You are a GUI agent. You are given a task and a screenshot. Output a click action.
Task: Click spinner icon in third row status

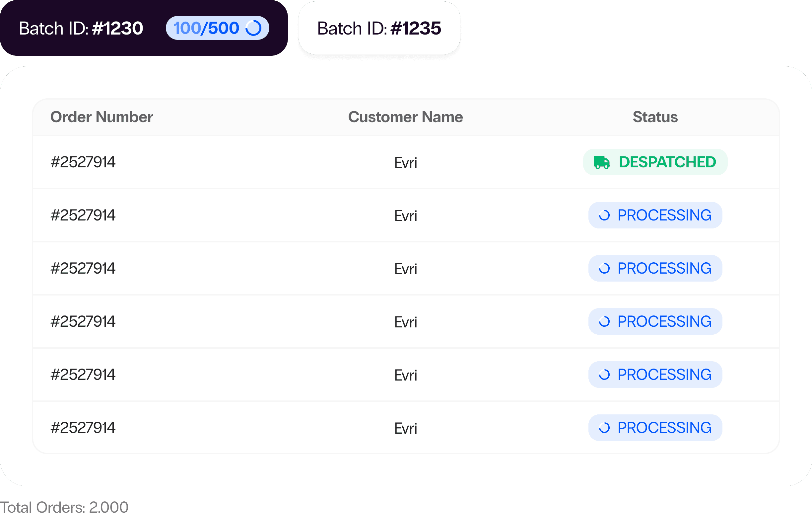(x=604, y=269)
